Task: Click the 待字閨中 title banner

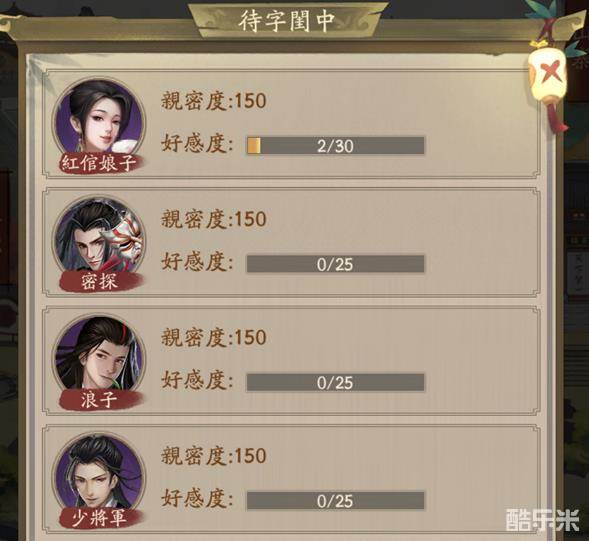Action: click(x=287, y=21)
